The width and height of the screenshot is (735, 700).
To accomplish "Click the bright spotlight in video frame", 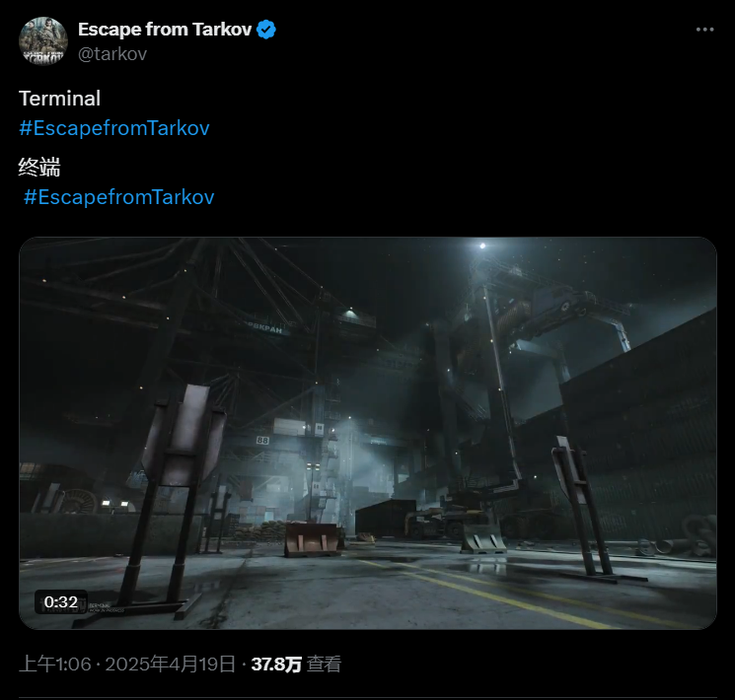I will pos(481,245).
